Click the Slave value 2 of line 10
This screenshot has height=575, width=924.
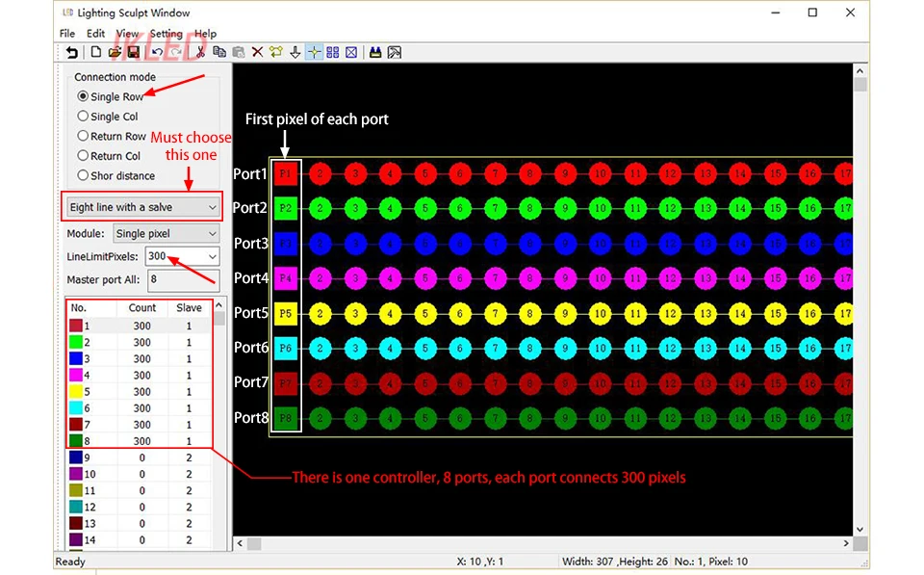[190, 474]
